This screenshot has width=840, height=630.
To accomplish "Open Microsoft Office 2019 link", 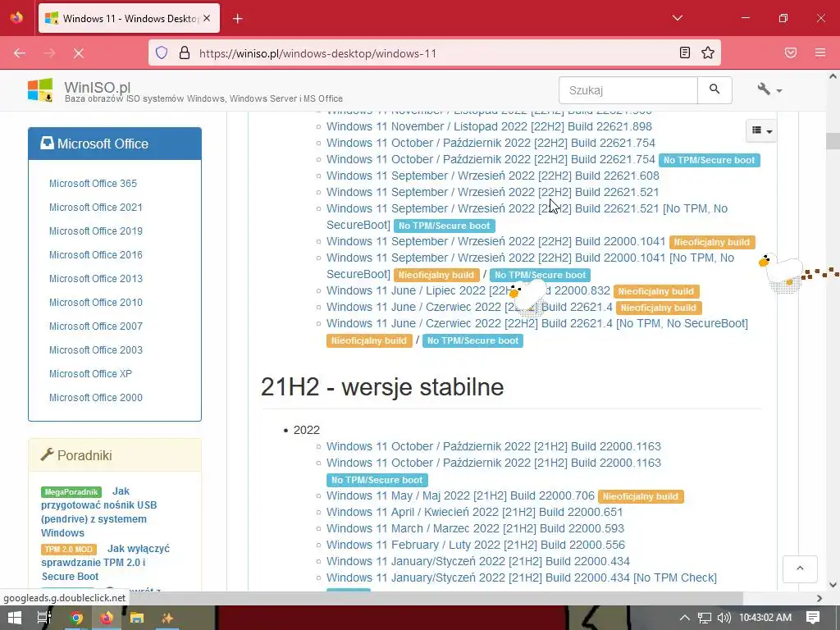I will [x=96, y=231].
